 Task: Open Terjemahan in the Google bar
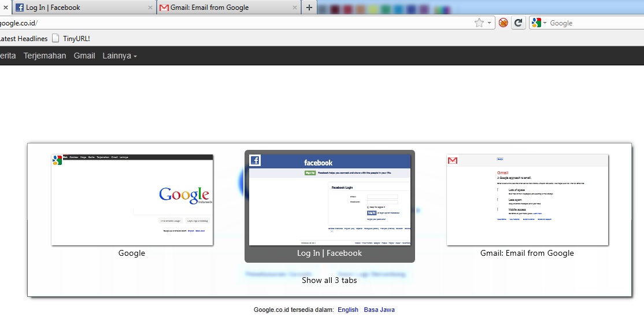[45, 56]
